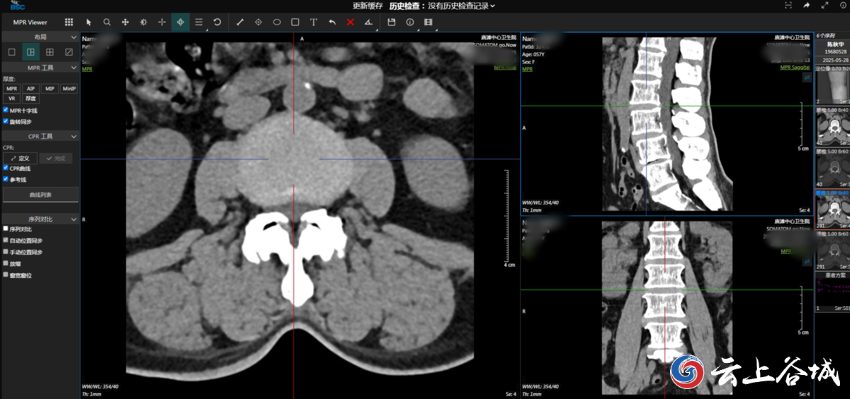
Task: Click the fullscreen frame icon at top right
Action: point(788,5)
